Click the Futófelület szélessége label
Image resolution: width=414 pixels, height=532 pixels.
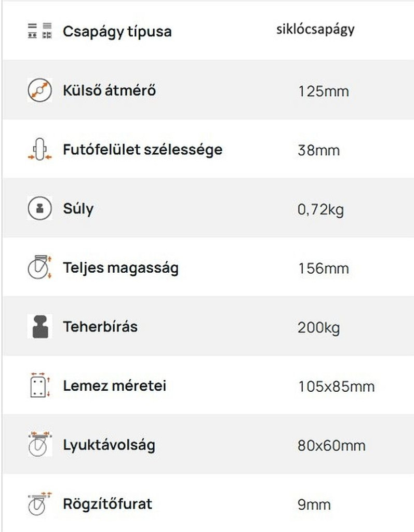pyautogui.click(x=142, y=150)
